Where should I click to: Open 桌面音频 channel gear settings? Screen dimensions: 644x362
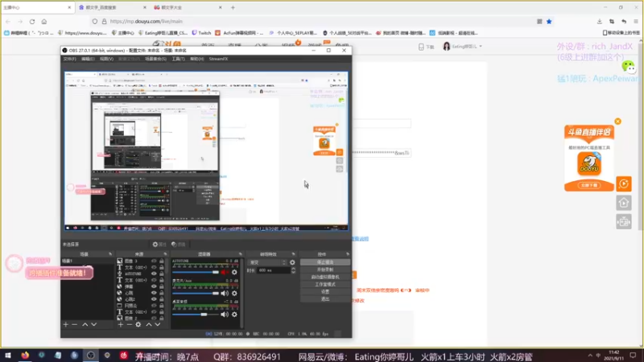234,315
